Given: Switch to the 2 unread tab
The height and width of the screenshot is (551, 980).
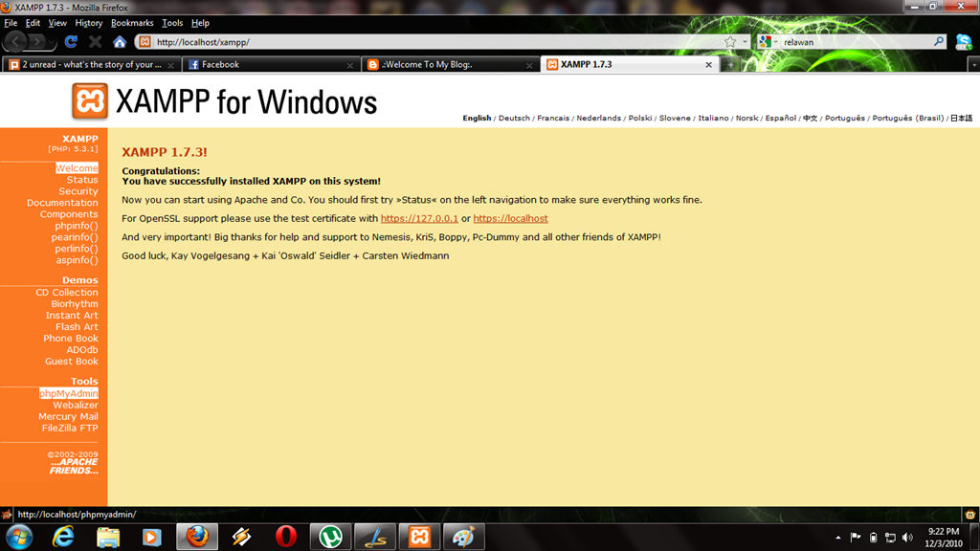Looking at the screenshot, I should 91,64.
